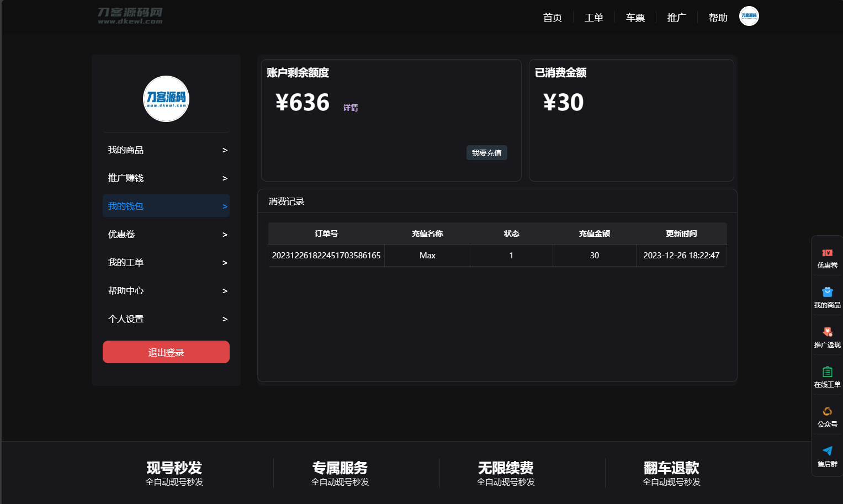Click the 我要充值 recharge button
The height and width of the screenshot is (504, 843).
(486, 152)
